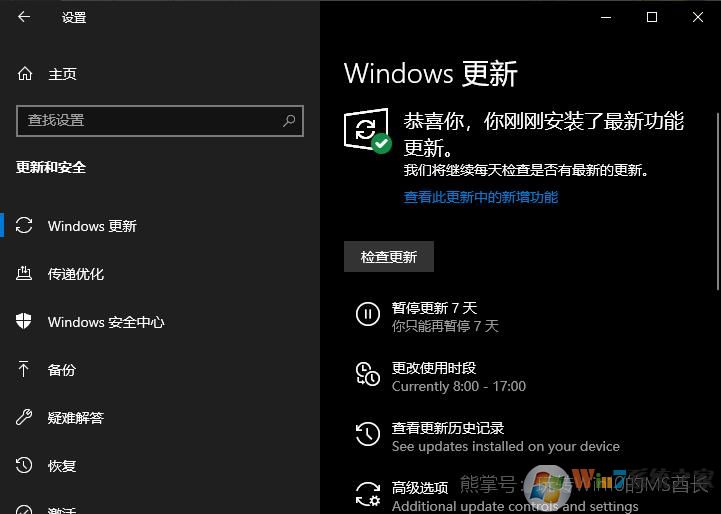Click the 'Windows 更新' page title
This screenshot has height=514, width=721.
431,74
